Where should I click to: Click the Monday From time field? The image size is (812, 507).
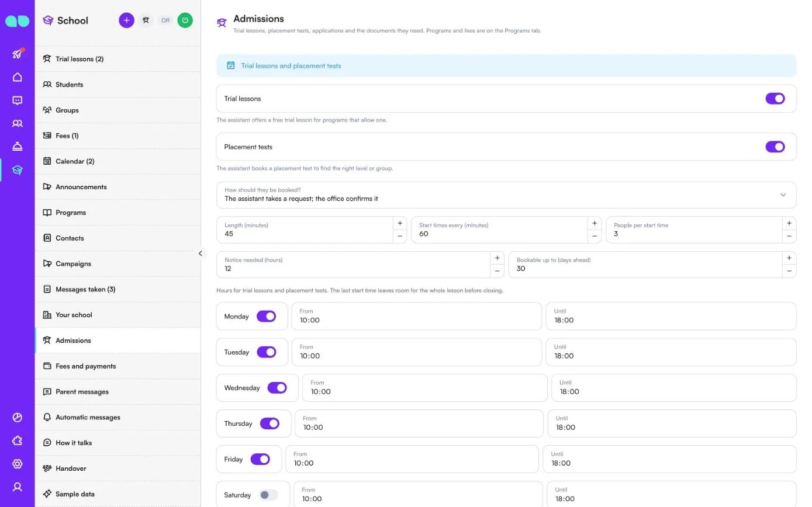[417, 316]
